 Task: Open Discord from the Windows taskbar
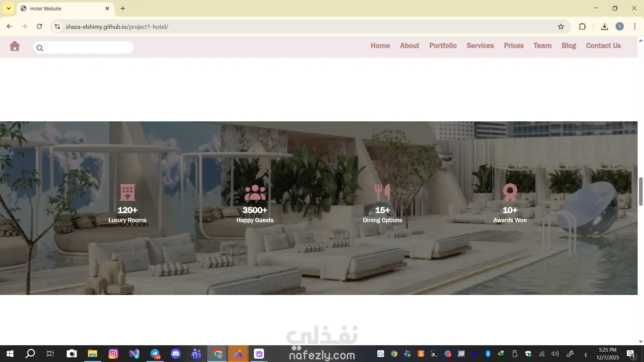coord(176,354)
